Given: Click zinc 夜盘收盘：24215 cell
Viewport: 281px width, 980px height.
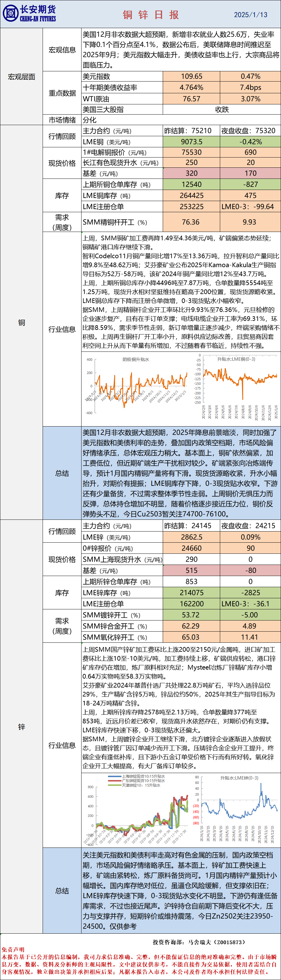Looking at the screenshot, I should (x=250, y=526).
